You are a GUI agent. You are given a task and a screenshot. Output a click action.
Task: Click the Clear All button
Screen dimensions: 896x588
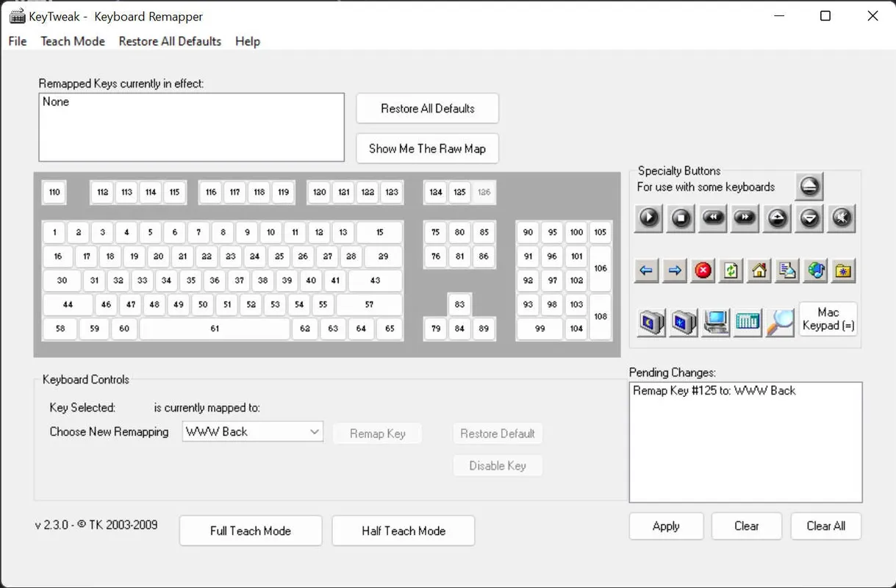tap(826, 526)
